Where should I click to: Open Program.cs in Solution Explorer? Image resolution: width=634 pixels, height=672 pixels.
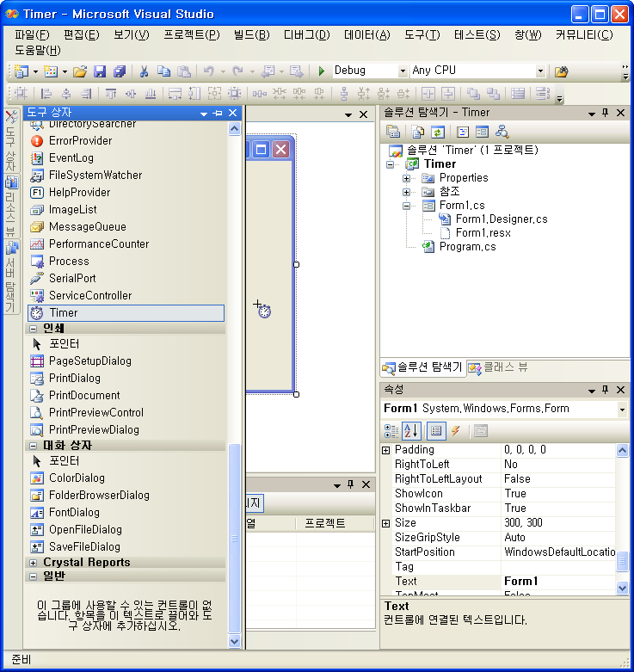tap(466, 247)
